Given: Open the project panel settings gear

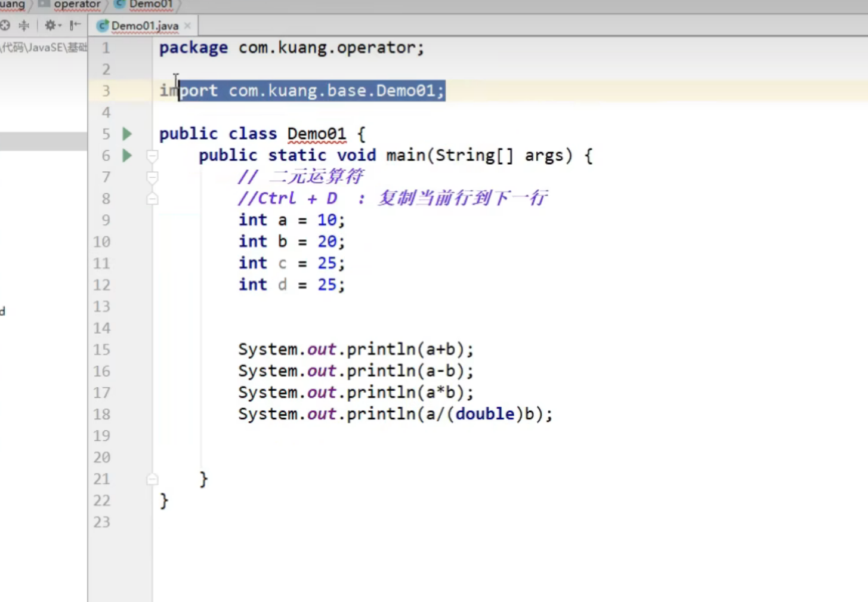Looking at the screenshot, I should click(x=52, y=25).
